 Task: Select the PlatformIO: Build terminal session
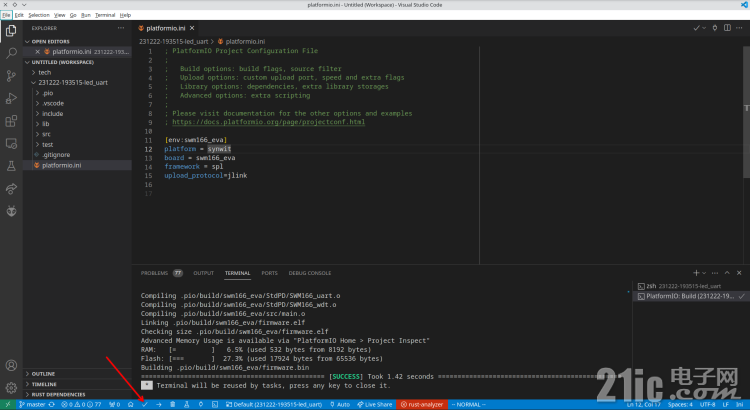click(690, 296)
